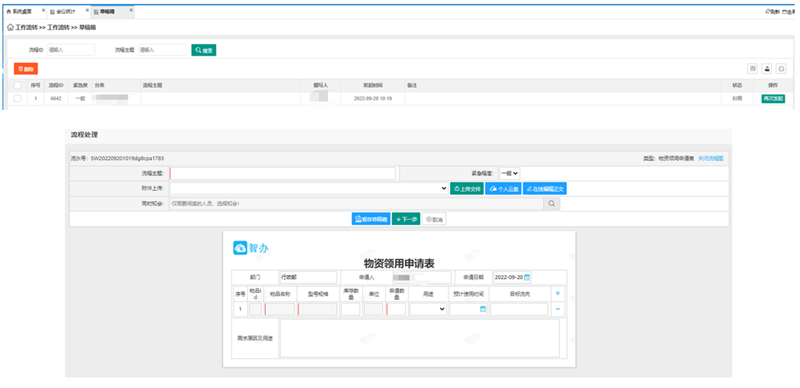Tick the select-all checkbox in the table header

[18, 85]
